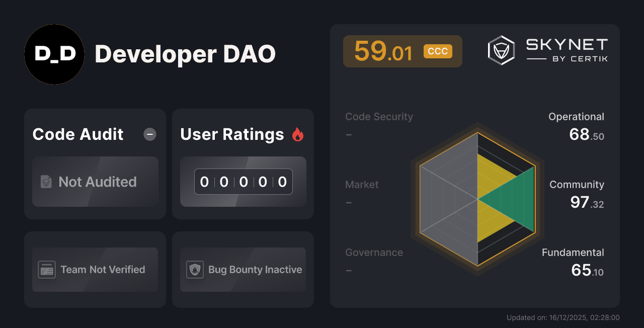
Task: Open the CCC rating badge
Action: [438, 50]
